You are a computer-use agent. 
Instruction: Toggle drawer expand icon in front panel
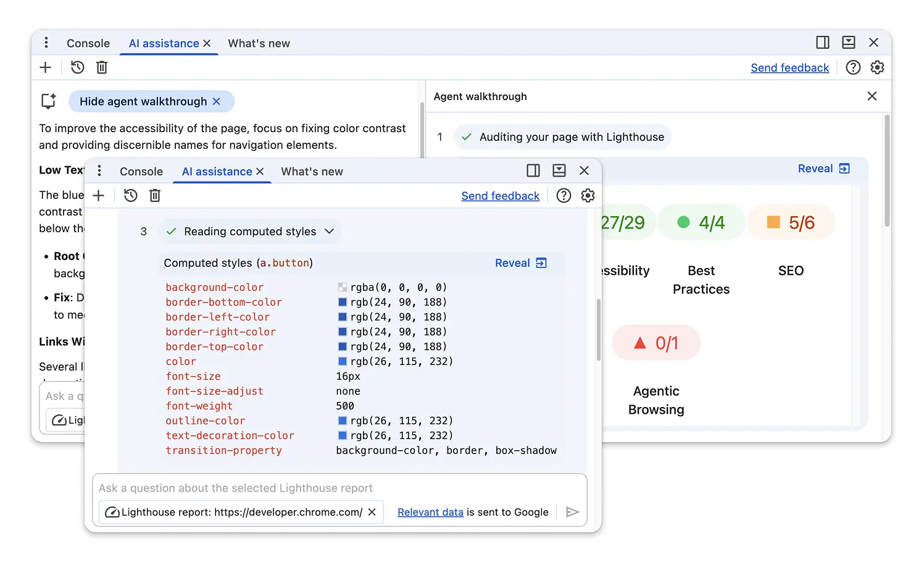(x=559, y=170)
